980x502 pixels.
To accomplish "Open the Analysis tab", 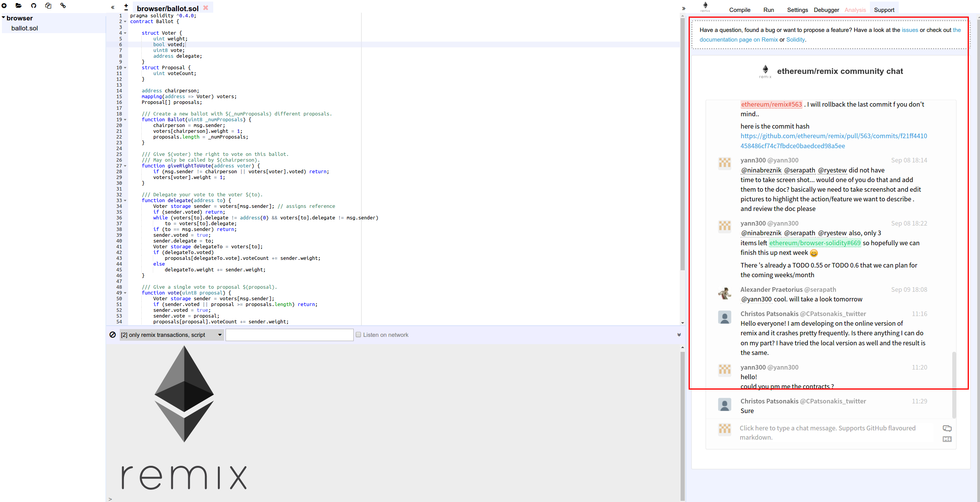I will click(855, 10).
